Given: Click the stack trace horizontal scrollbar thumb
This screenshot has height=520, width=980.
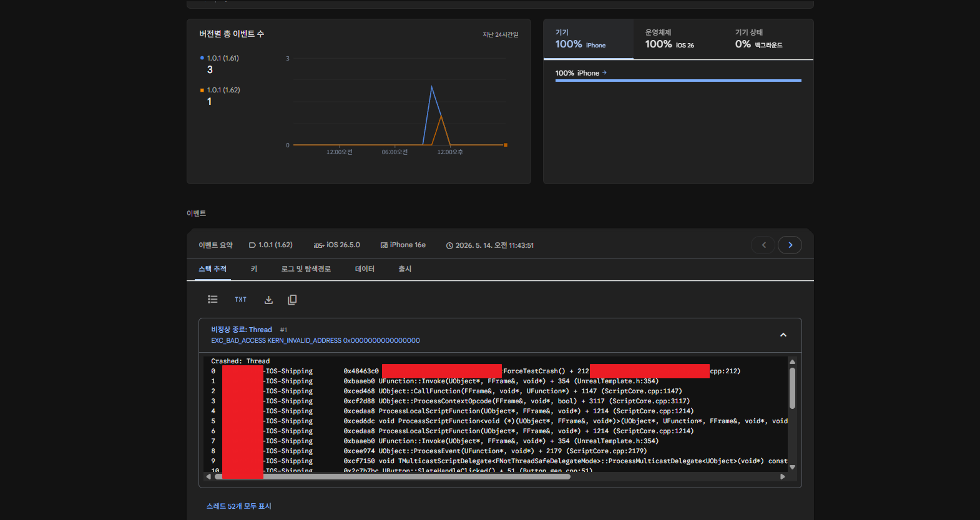Looking at the screenshot, I should [393, 476].
